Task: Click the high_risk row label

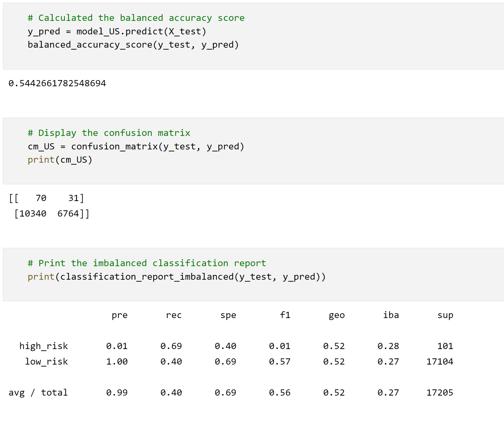Action: pos(44,346)
